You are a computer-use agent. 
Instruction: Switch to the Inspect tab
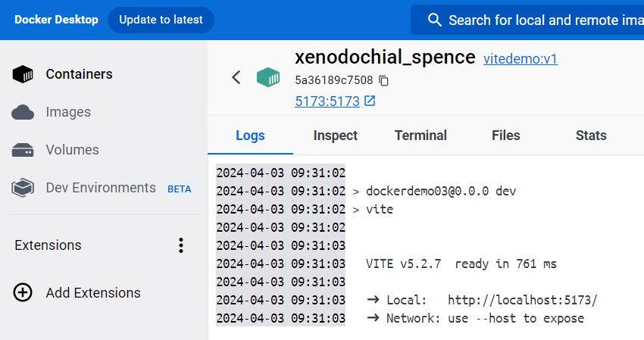click(335, 136)
